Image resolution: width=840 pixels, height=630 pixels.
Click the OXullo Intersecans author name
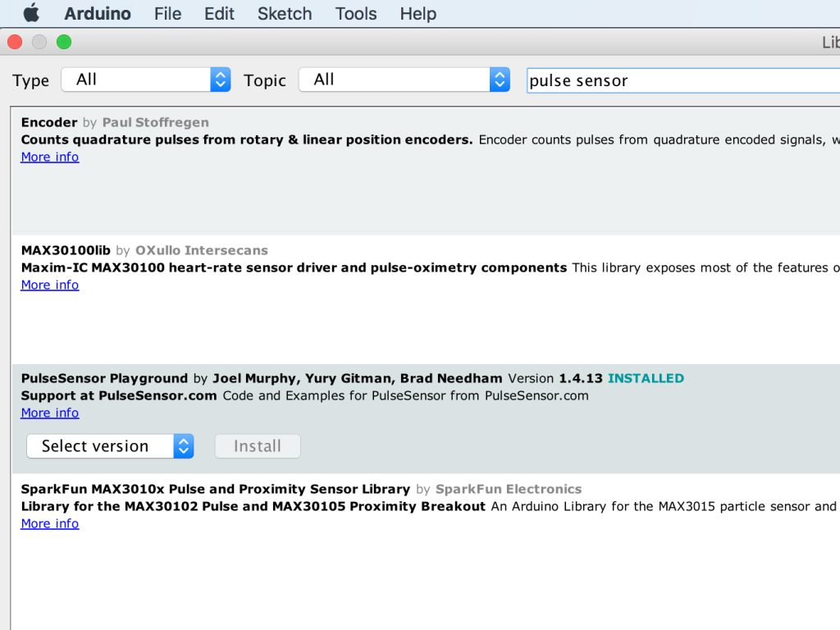click(x=202, y=250)
